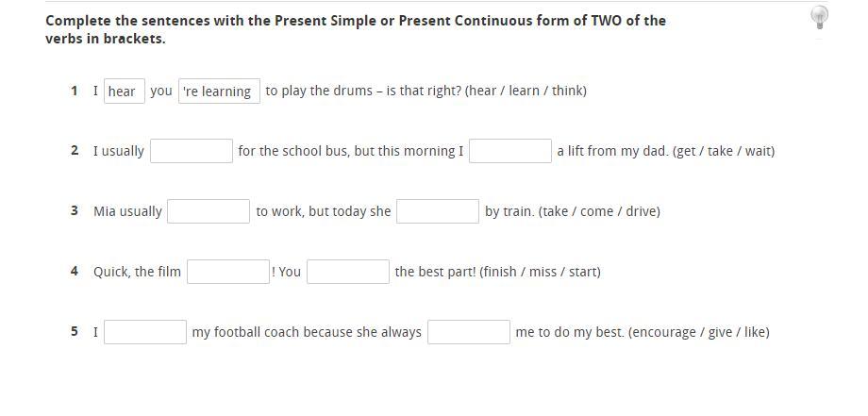Select the blank before 'a lift from my dad'
The image size is (868, 416).
(509, 151)
